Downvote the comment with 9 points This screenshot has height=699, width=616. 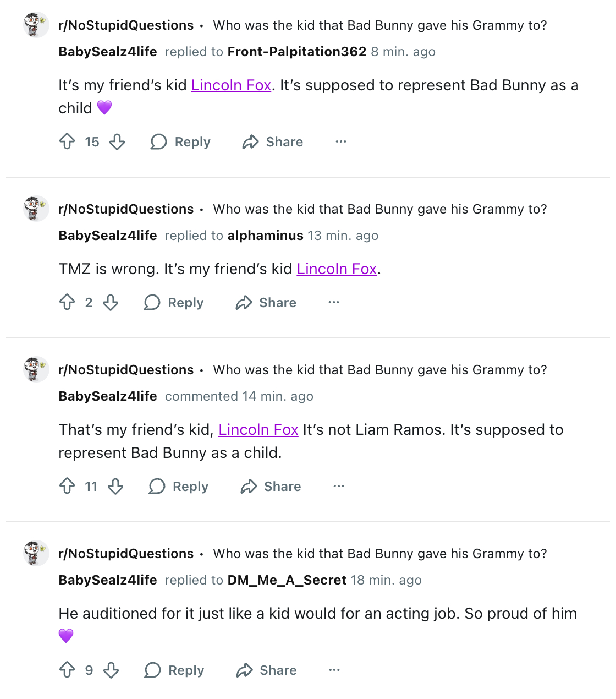[x=111, y=670]
